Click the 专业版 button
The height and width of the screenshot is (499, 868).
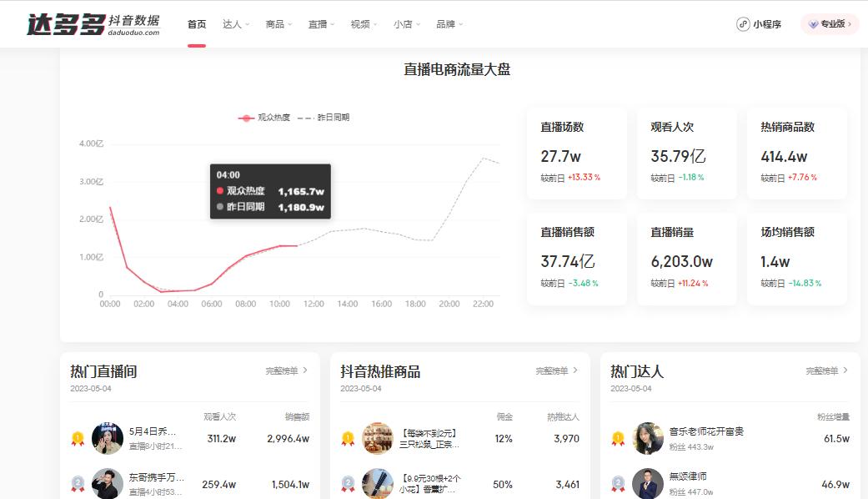(x=828, y=24)
